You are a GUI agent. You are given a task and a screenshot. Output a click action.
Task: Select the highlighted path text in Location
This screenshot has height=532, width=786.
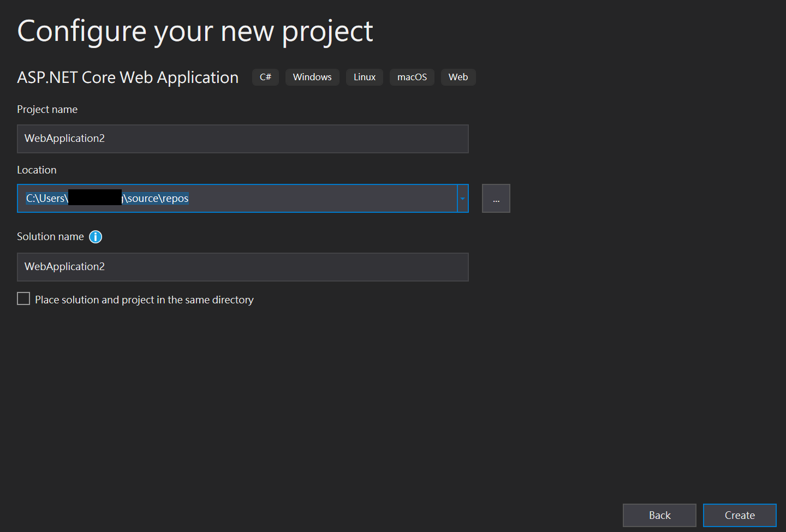tap(107, 198)
